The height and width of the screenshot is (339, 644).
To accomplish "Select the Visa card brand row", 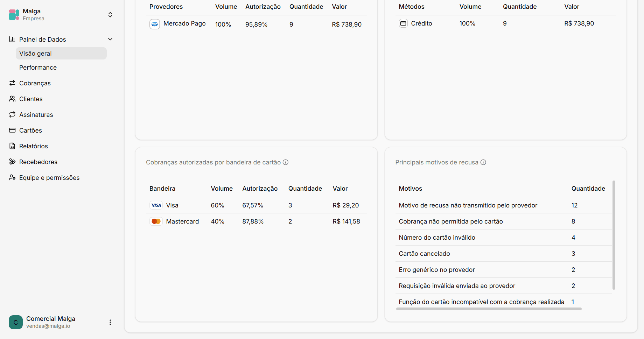I will (x=256, y=205).
